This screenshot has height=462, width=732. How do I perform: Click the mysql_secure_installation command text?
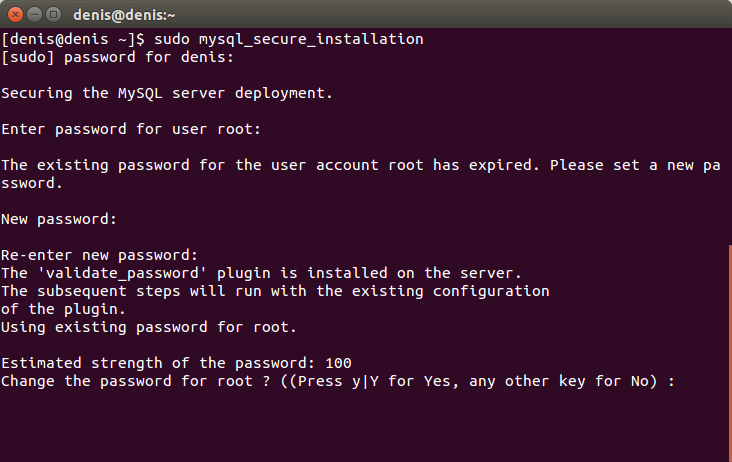pyautogui.click(x=311, y=39)
